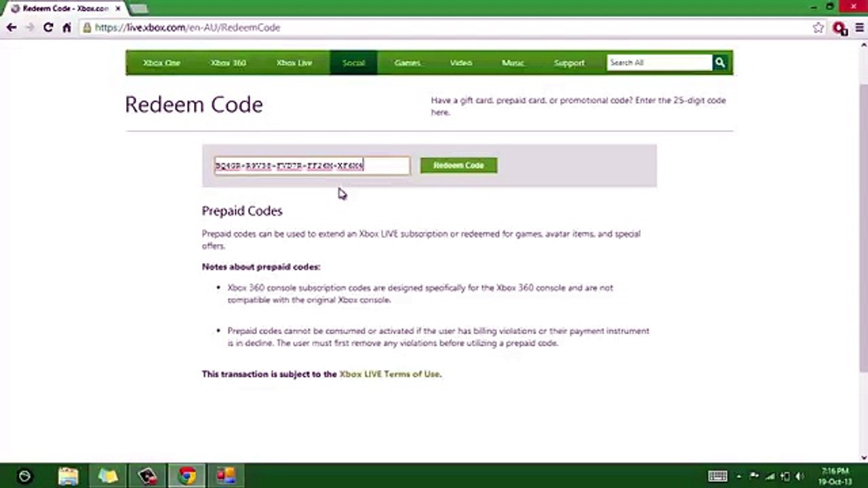Open the network signal tray icon
The height and width of the screenshot is (488, 868).
pos(769,476)
